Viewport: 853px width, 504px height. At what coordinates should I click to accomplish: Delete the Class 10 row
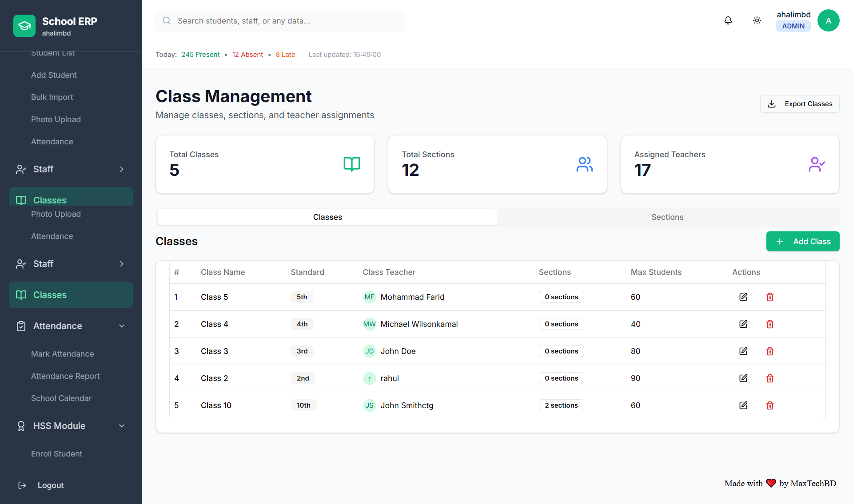coord(770,405)
